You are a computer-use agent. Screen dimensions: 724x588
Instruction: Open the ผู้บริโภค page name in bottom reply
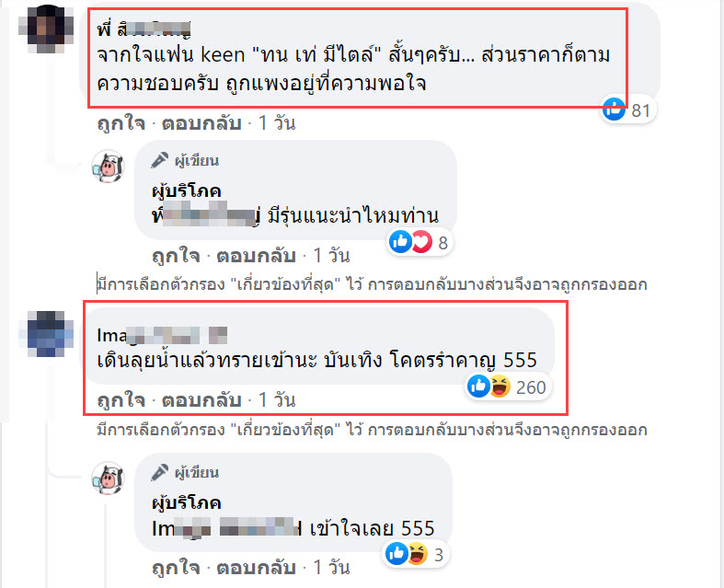pyautogui.click(x=187, y=502)
